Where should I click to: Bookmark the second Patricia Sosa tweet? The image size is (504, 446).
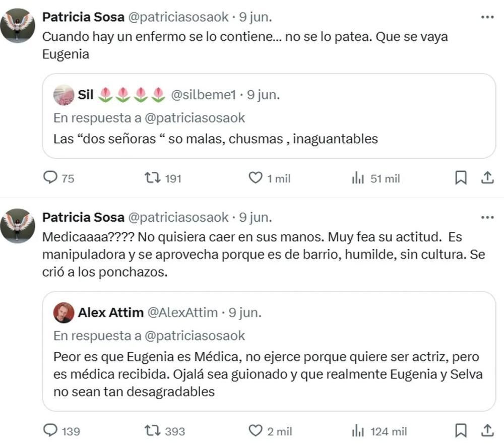(x=461, y=431)
